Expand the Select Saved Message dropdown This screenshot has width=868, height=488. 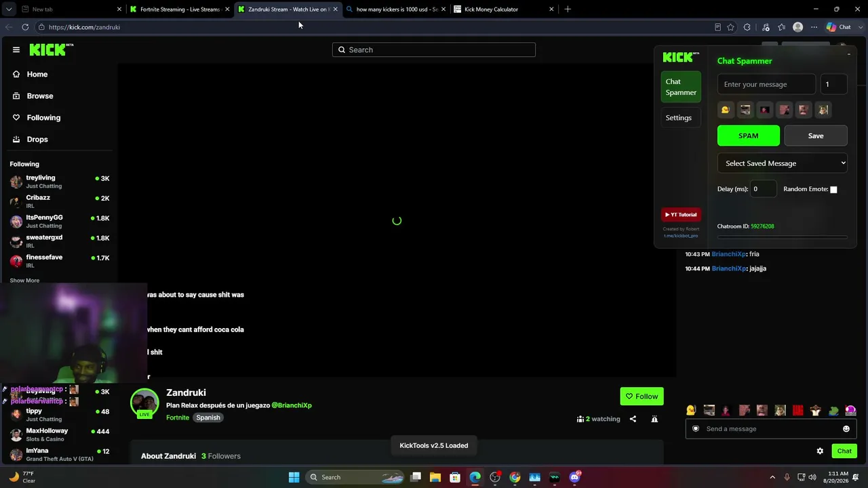coord(783,163)
